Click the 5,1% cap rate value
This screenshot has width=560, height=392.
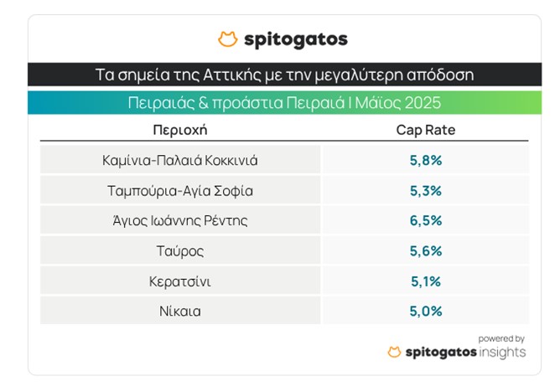coord(425,281)
